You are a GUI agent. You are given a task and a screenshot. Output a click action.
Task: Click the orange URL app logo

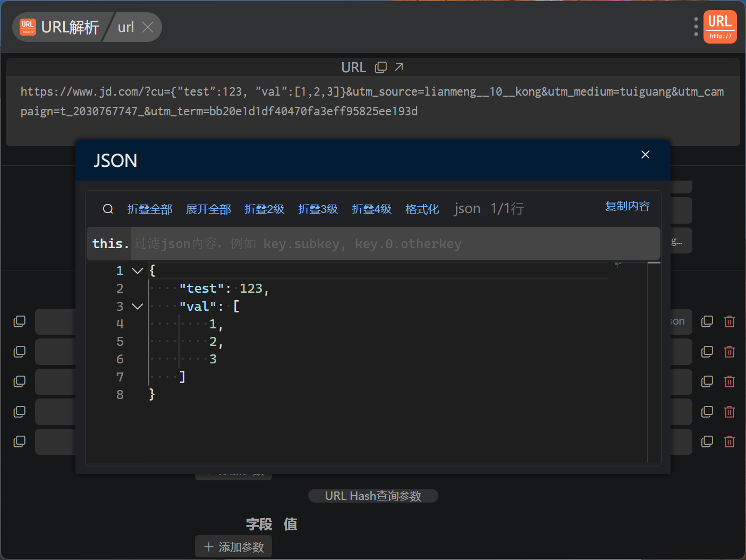720,27
